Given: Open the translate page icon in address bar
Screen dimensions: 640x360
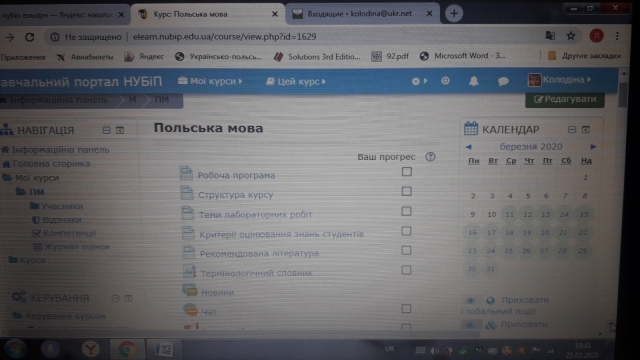Looking at the screenshot, I should click(550, 36).
